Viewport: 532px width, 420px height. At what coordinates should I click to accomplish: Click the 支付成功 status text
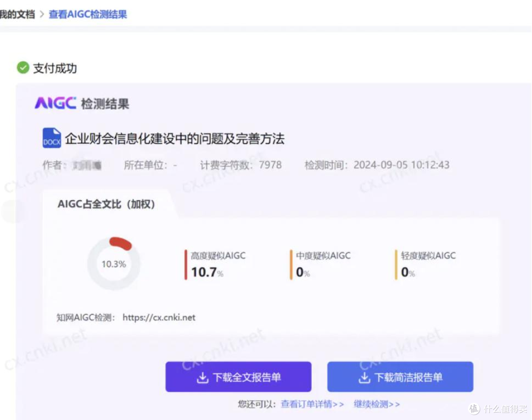click(55, 68)
